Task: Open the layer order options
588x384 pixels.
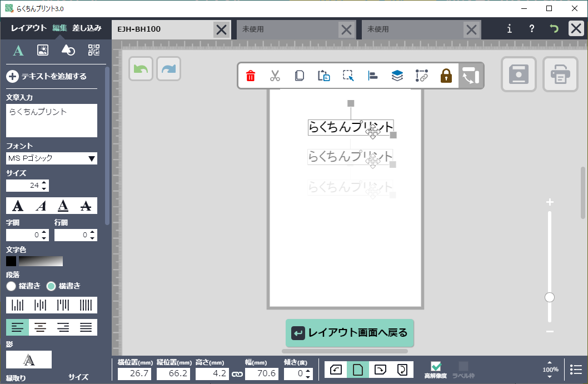Action: click(x=397, y=76)
